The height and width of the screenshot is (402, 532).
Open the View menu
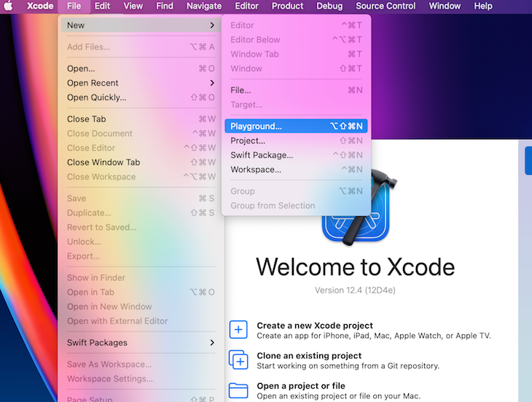133,6
